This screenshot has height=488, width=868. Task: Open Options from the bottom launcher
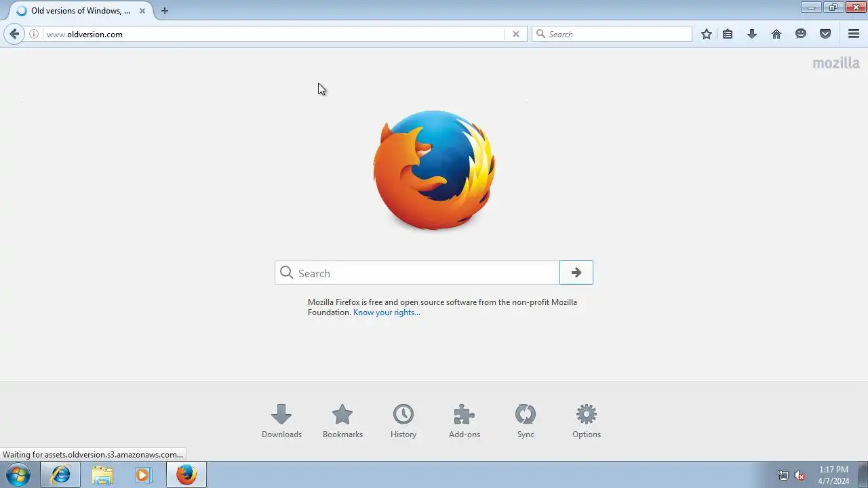(587, 421)
